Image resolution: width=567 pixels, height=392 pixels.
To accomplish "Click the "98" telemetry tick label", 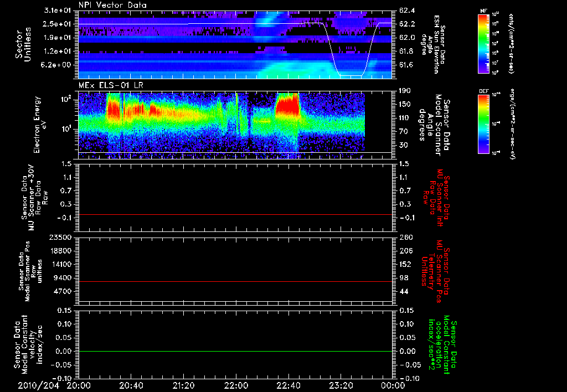I will coord(404,278).
